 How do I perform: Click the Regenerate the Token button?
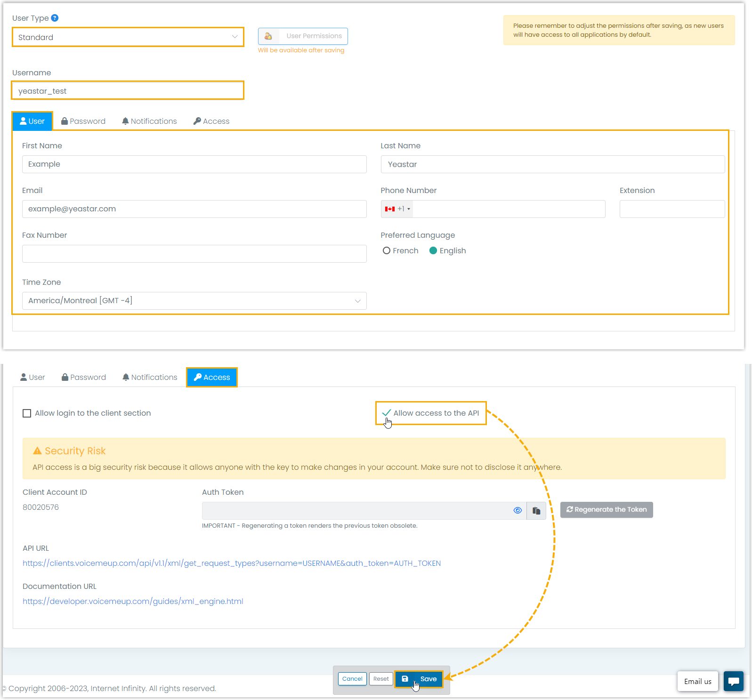click(x=606, y=510)
